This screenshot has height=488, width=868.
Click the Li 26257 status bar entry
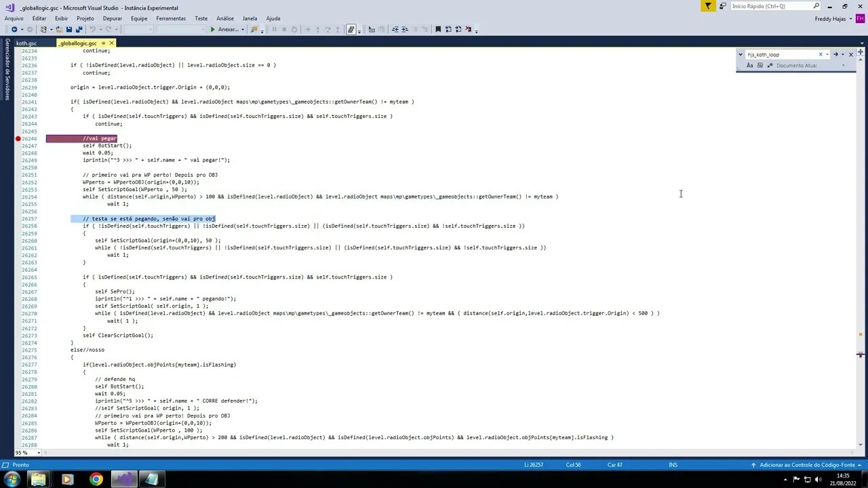[535, 465]
